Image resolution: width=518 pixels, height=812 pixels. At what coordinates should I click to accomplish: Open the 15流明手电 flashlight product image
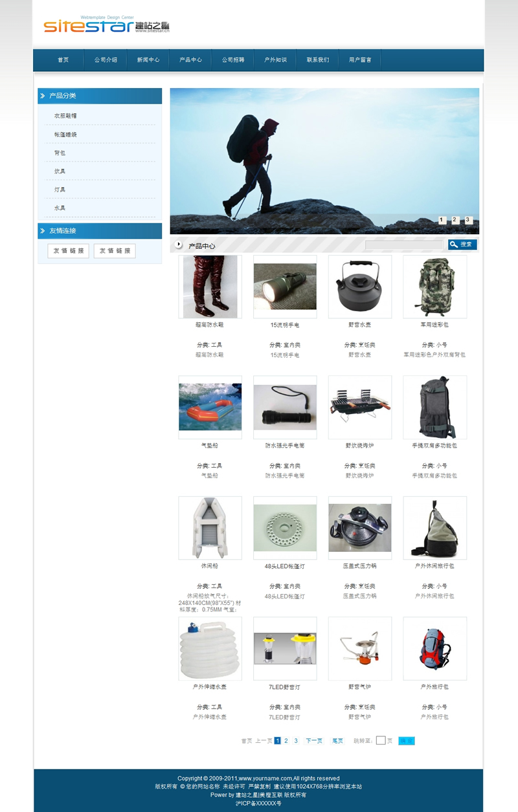285,287
